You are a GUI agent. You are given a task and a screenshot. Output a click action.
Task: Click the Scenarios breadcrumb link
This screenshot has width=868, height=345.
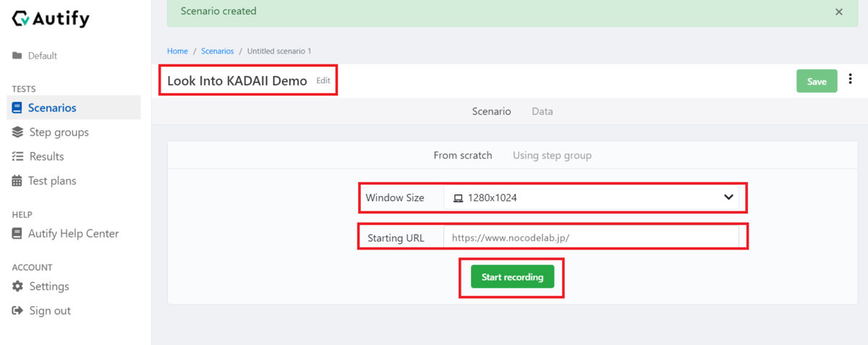click(218, 51)
